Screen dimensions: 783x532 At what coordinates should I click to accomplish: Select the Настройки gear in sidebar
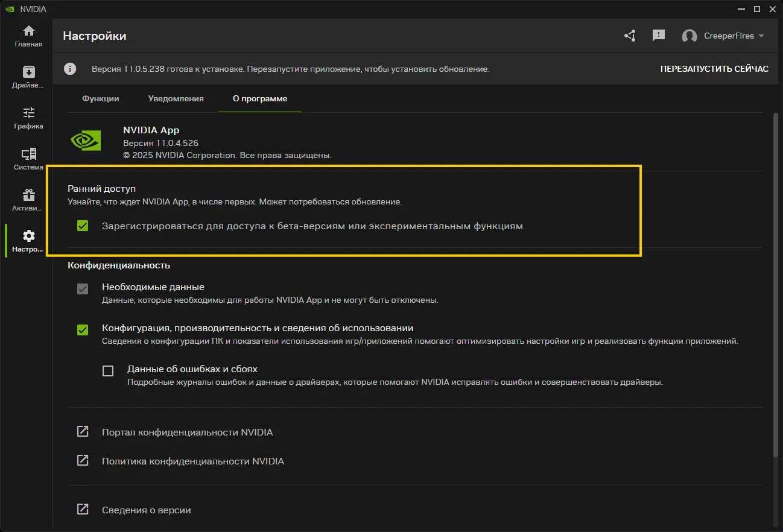pos(28,241)
